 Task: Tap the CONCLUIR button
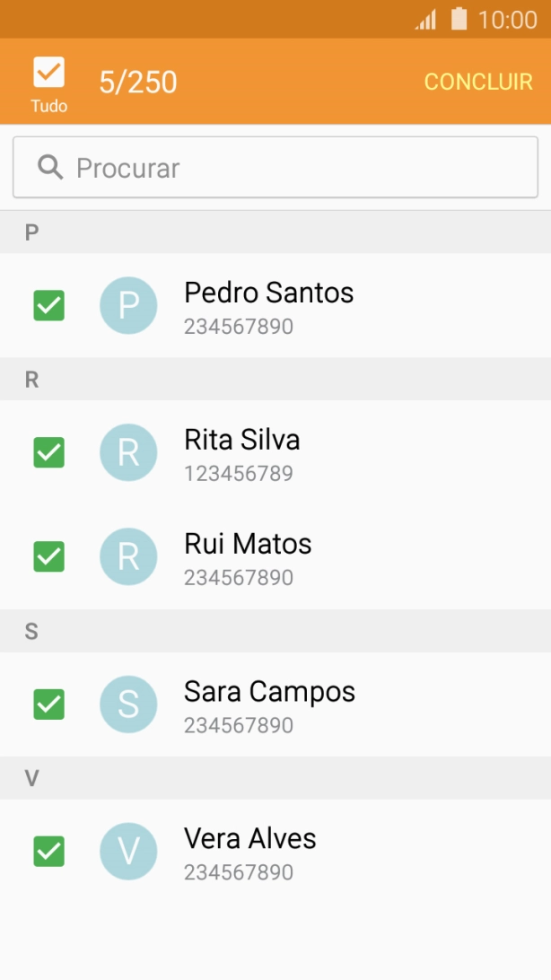(478, 82)
